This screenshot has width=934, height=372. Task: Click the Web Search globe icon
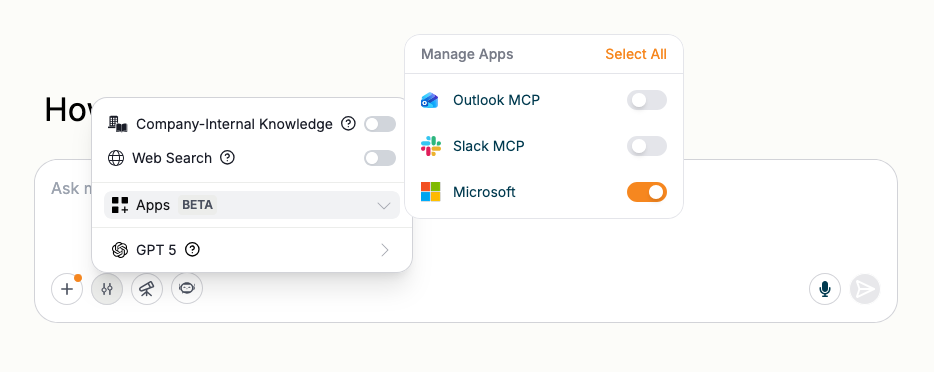(116, 158)
